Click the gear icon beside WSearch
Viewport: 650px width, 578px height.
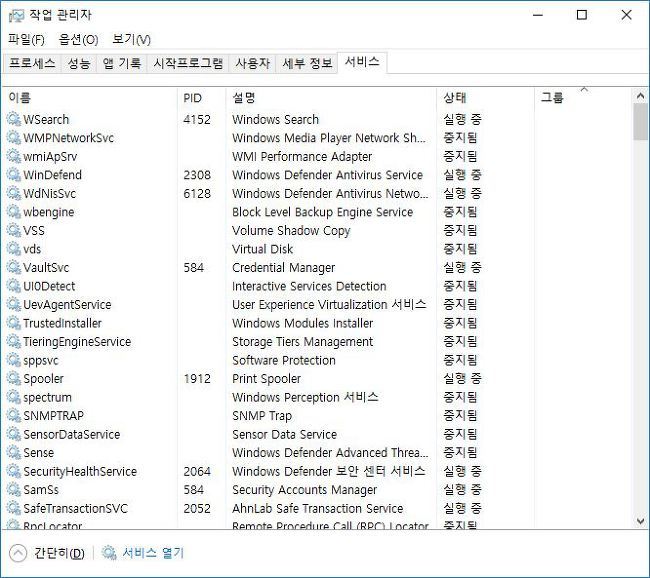(14, 119)
